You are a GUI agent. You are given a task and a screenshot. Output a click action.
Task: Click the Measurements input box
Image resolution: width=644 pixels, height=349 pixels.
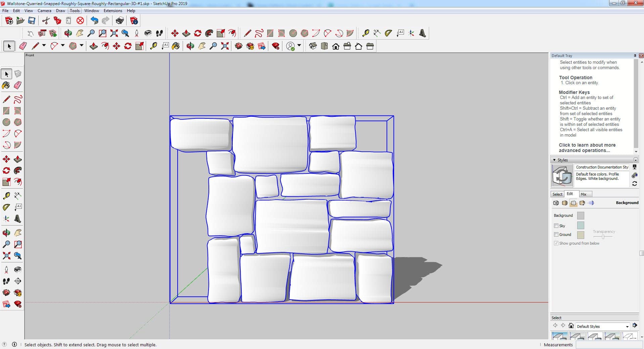(608, 345)
